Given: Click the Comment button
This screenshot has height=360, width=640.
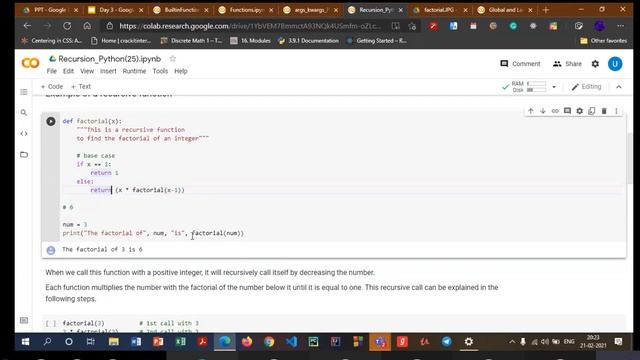Looking at the screenshot, I should [520, 64].
